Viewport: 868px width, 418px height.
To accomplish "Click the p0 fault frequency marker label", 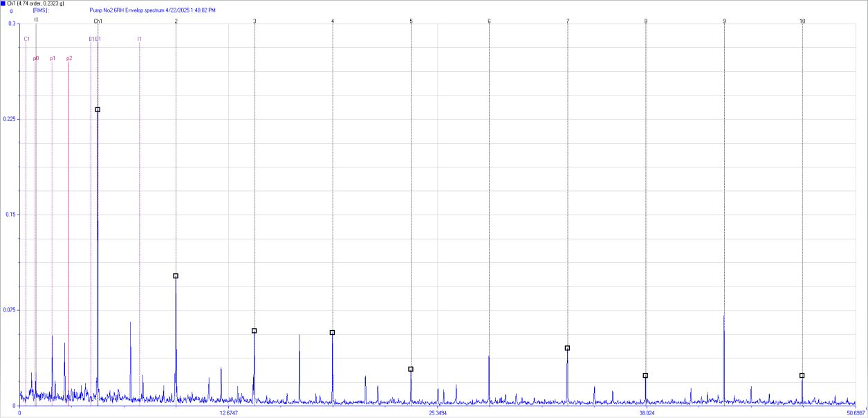I will [36, 59].
